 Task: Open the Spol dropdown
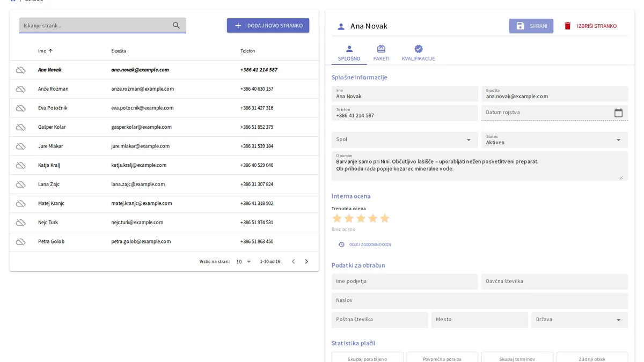point(405,139)
